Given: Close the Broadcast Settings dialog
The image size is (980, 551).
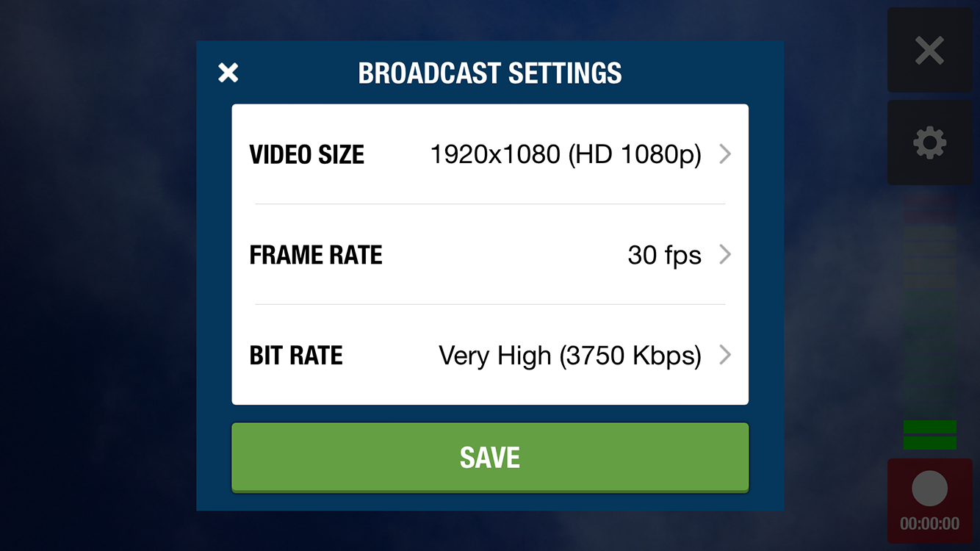Looking at the screenshot, I should pyautogui.click(x=228, y=73).
